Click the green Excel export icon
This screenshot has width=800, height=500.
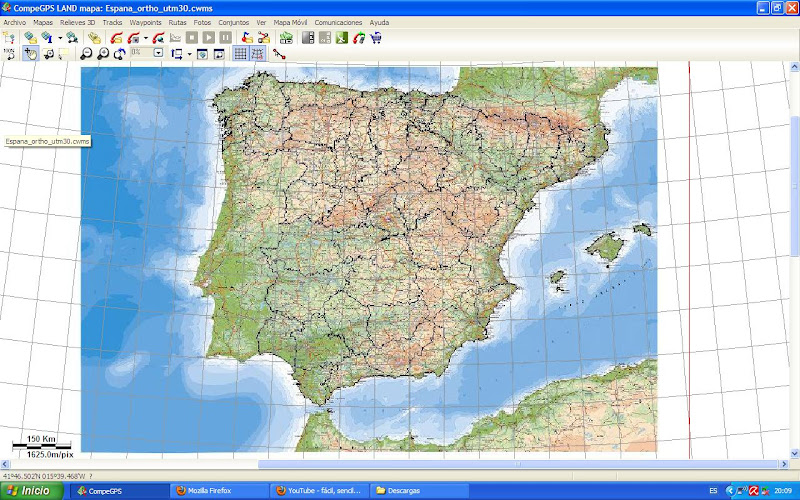tap(342, 37)
